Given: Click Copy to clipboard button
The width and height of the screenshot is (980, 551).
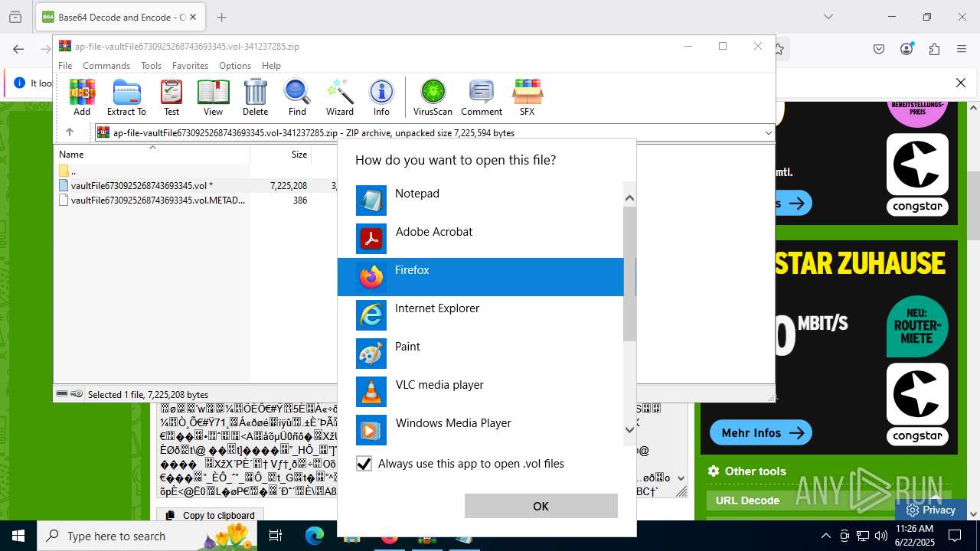Looking at the screenshot, I should 211,515.
